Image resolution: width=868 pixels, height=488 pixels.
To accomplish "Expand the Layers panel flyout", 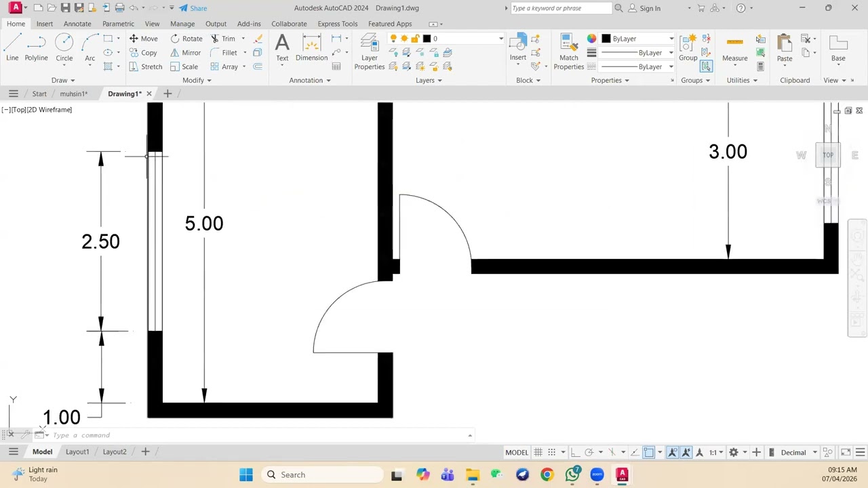I will click(x=429, y=80).
